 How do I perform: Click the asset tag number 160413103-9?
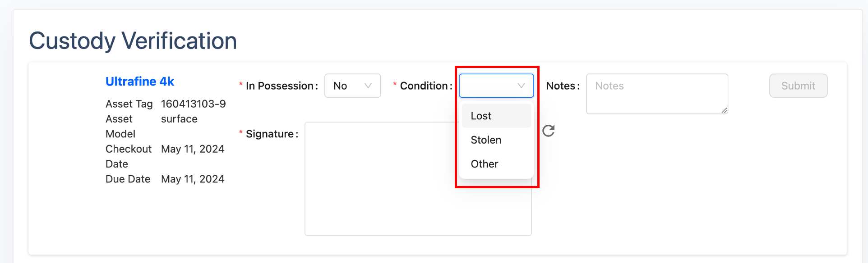pyautogui.click(x=193, y=104)
